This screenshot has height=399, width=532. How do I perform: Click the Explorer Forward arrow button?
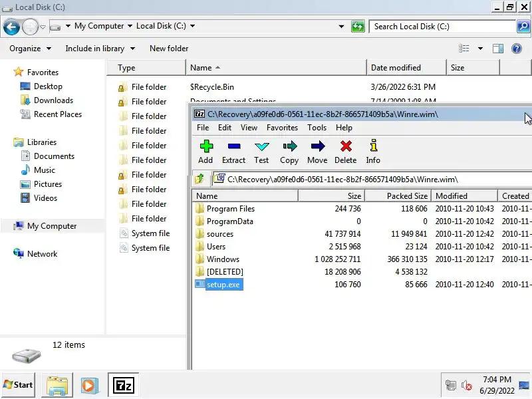tap(30, 27)
